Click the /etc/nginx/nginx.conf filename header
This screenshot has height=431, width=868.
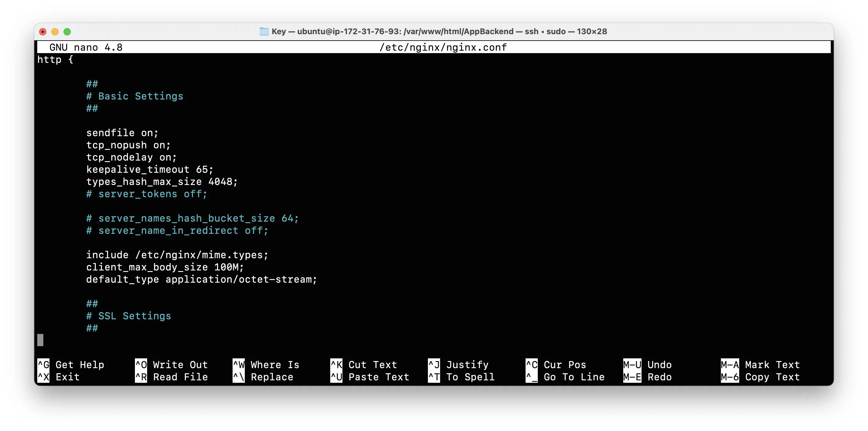point(443,47)
